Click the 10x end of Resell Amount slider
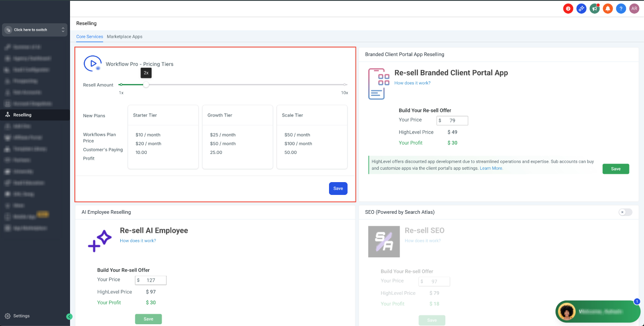The width and height of the screenshot is (644, 326). (x=345, y=84)
